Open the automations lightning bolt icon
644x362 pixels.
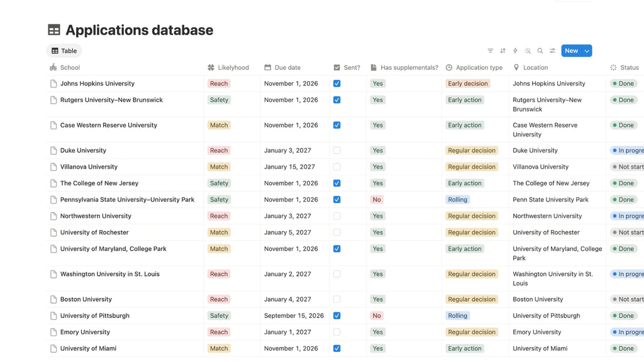[515, 51]
